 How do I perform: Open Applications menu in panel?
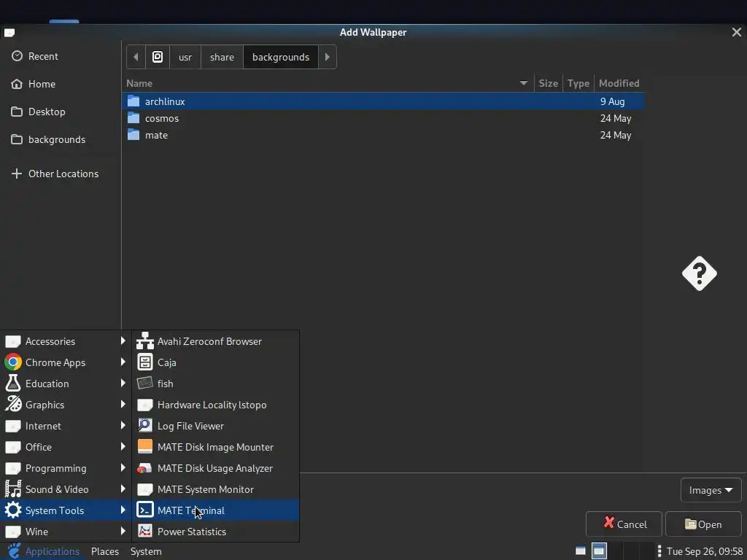tap(44, 551)
